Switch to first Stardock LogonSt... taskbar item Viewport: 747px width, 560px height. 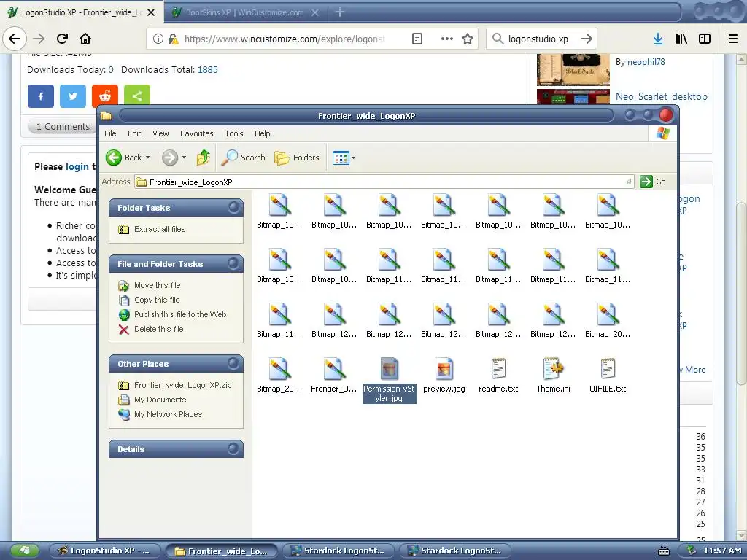[338, 551]
